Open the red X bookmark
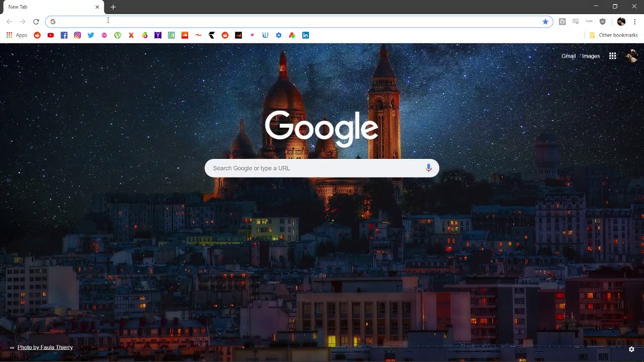This screenshot has height=362, width=644. (x=131, y=35)
